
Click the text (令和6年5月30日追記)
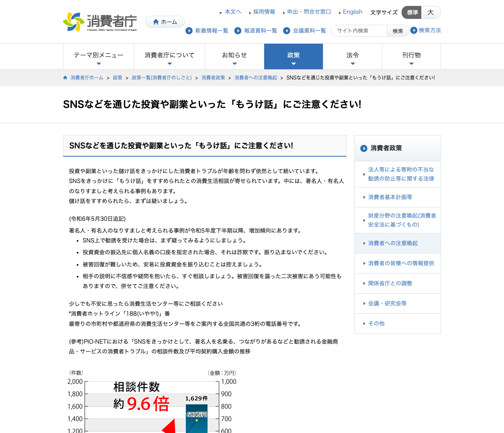[x=97, y=219]
